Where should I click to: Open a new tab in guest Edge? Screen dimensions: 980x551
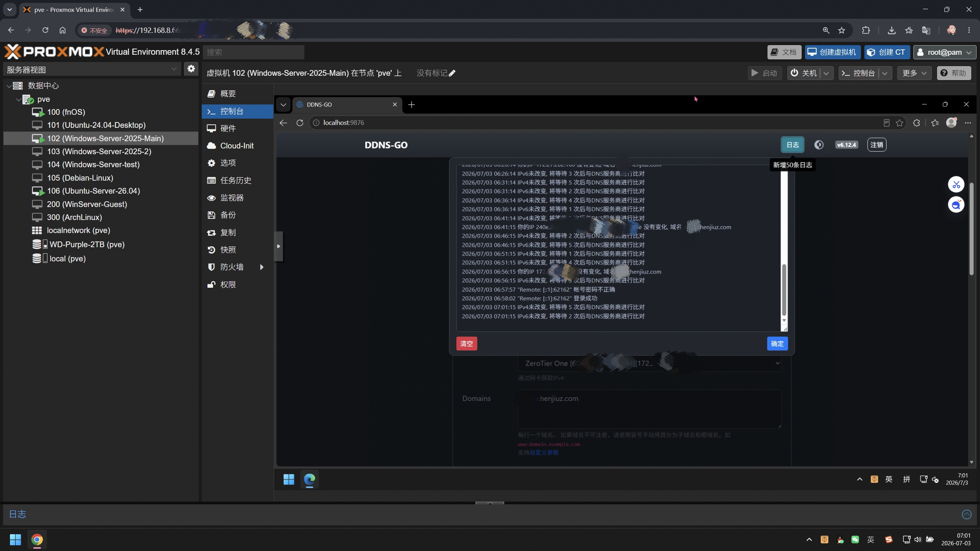click(x=412, y=104)
